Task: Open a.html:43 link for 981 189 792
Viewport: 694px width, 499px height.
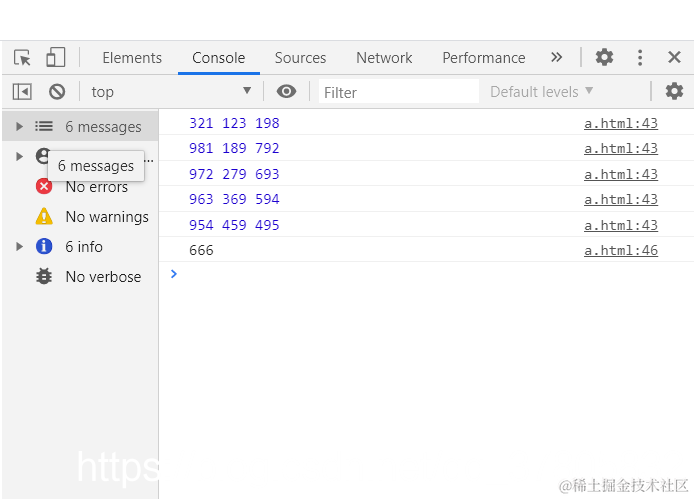Action: pos(621,148)
